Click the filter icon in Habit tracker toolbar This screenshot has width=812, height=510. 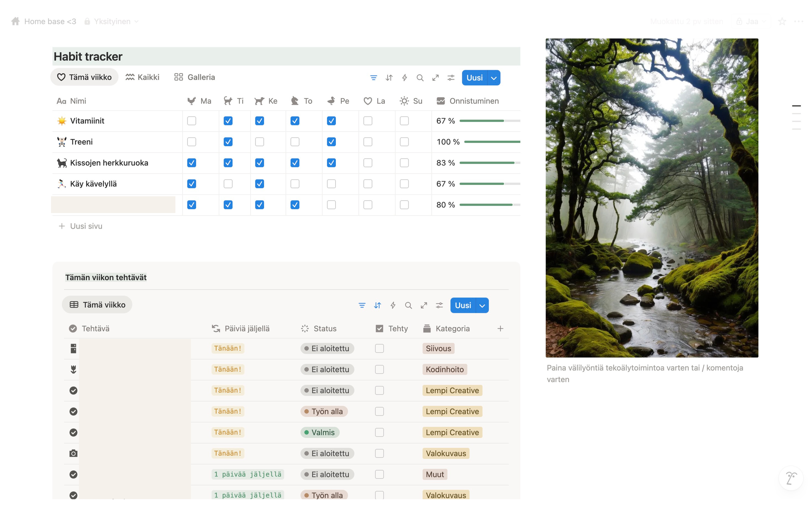point(373,78)
